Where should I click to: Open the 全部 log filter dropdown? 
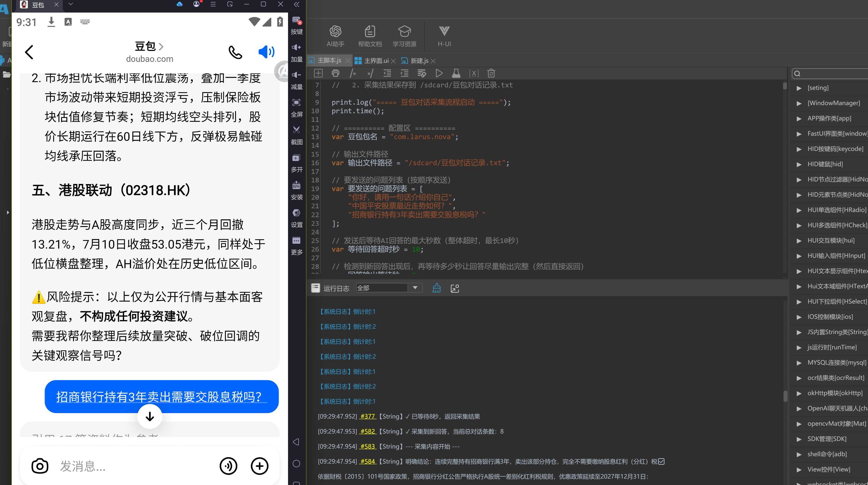coord(389,288)
